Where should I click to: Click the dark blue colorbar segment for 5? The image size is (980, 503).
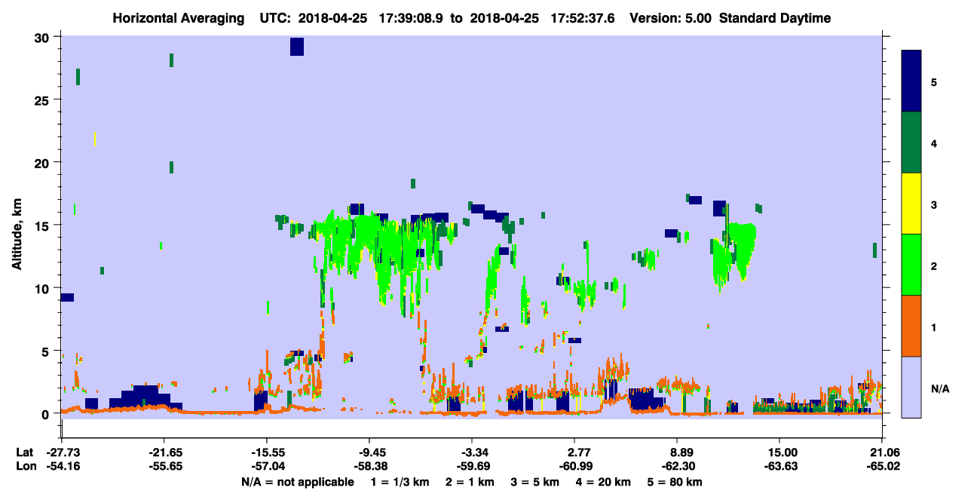(911, 81)
